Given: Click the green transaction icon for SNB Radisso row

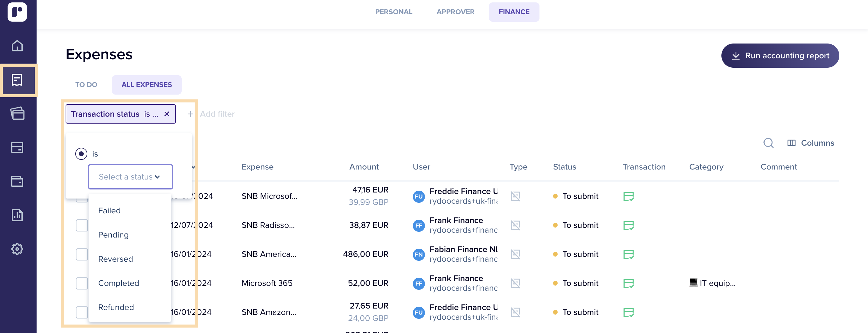Looking at the screenshot, I should pos(629,225).
